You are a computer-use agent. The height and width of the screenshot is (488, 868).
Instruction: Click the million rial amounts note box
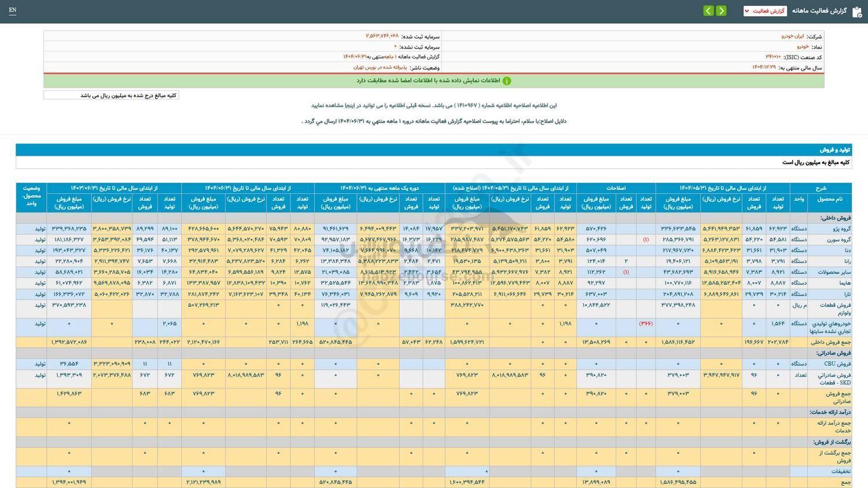112,94
